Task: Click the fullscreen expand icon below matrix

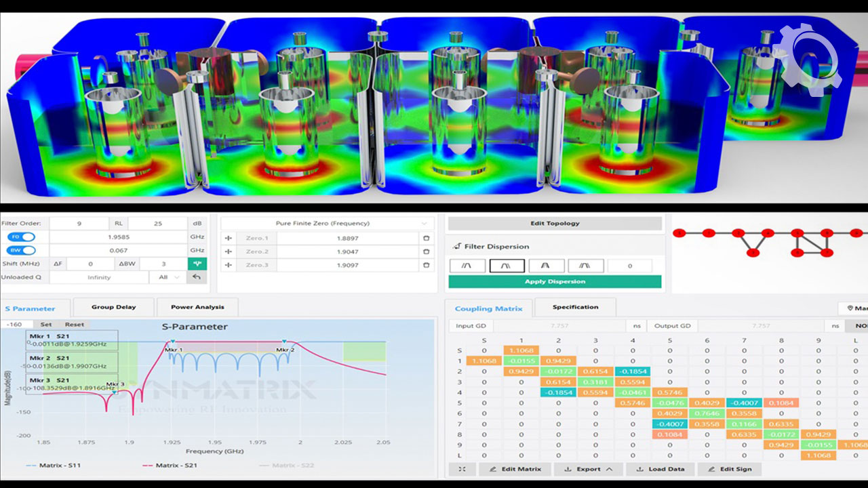Action: tap(461, 469)
